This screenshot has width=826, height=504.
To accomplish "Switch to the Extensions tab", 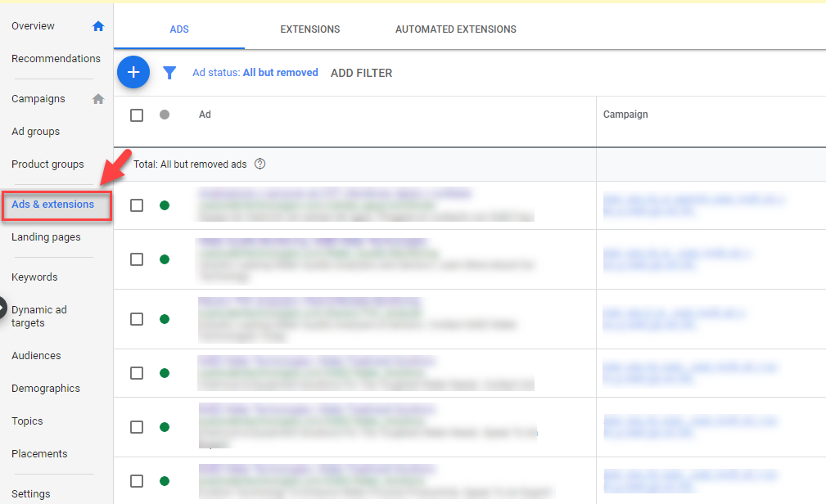I will (x=309, y=29).
